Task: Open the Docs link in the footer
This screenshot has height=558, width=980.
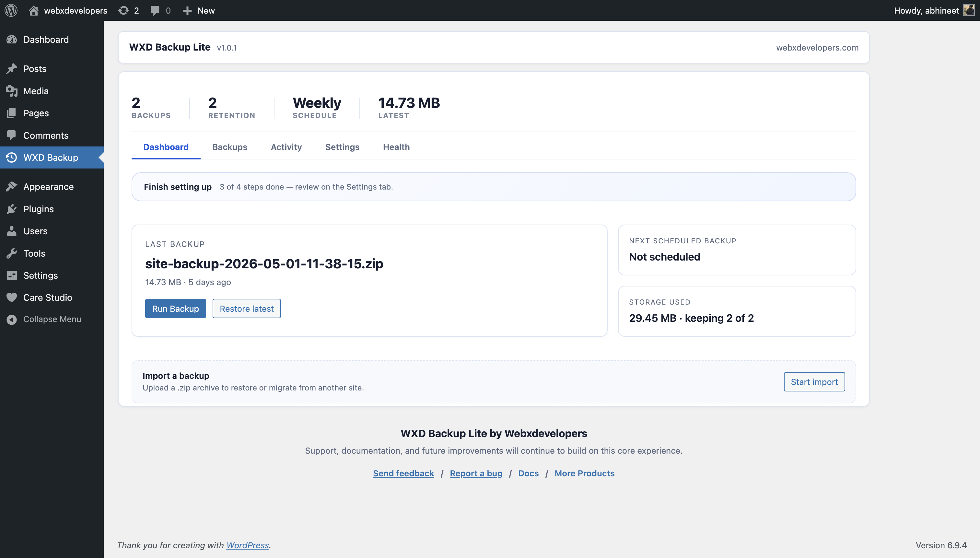Action: pos(528,473)
